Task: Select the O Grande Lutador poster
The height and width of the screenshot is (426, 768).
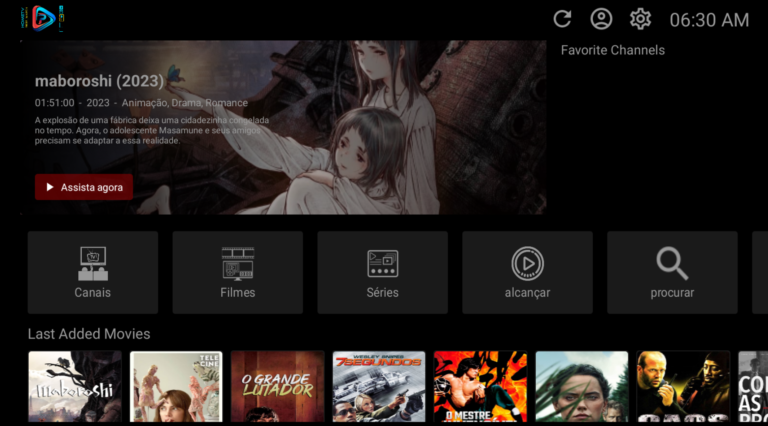Action: click(x=277, y=387)
